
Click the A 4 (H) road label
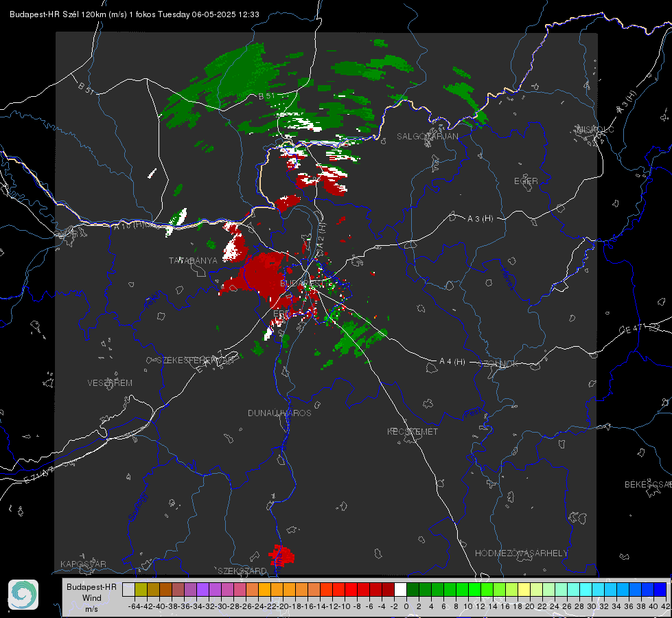[x=452, y=362]
